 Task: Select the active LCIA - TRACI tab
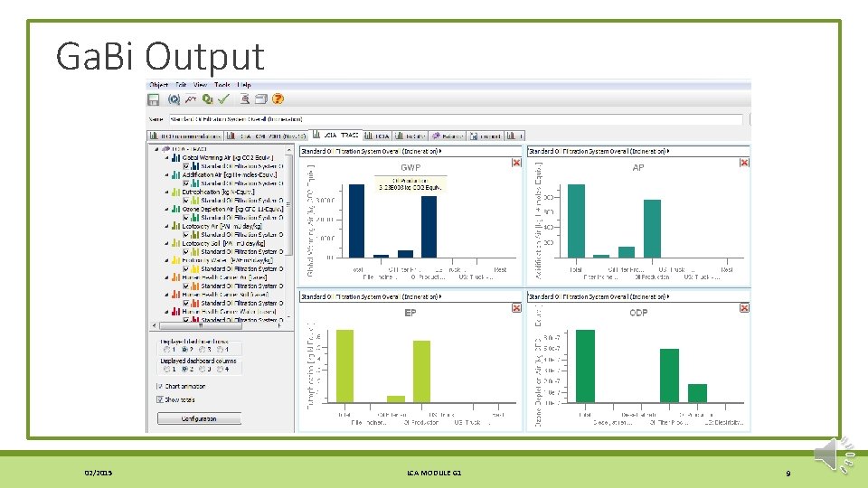(336, 135)
